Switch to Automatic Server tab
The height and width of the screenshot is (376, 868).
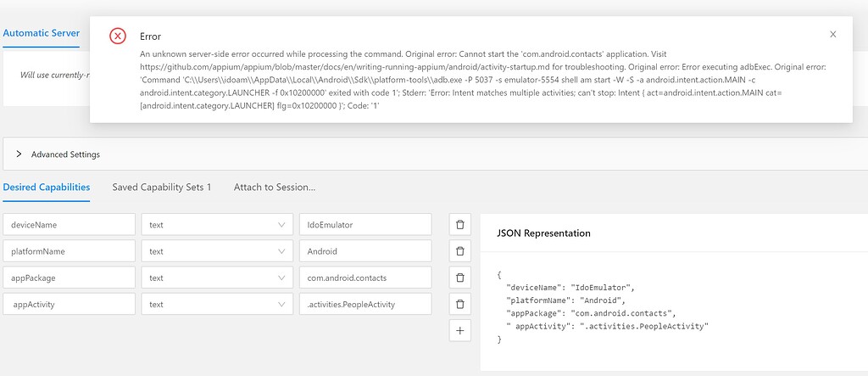point(41,33)
